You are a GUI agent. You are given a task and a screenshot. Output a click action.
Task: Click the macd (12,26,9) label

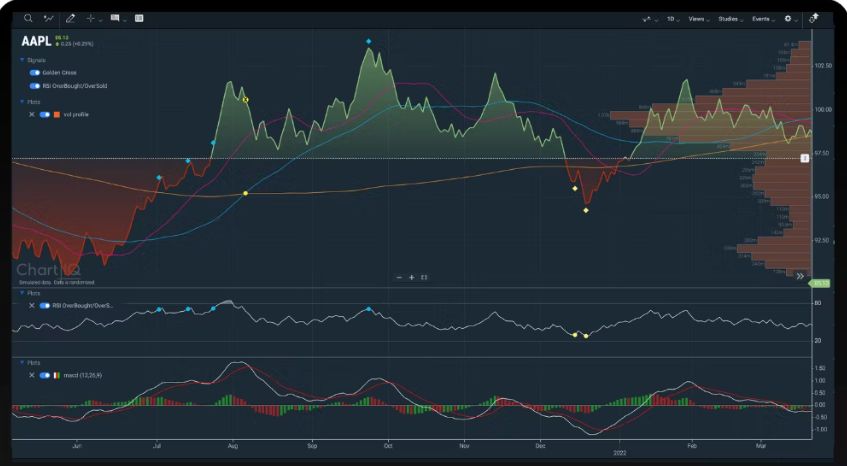tap(83, 375)
